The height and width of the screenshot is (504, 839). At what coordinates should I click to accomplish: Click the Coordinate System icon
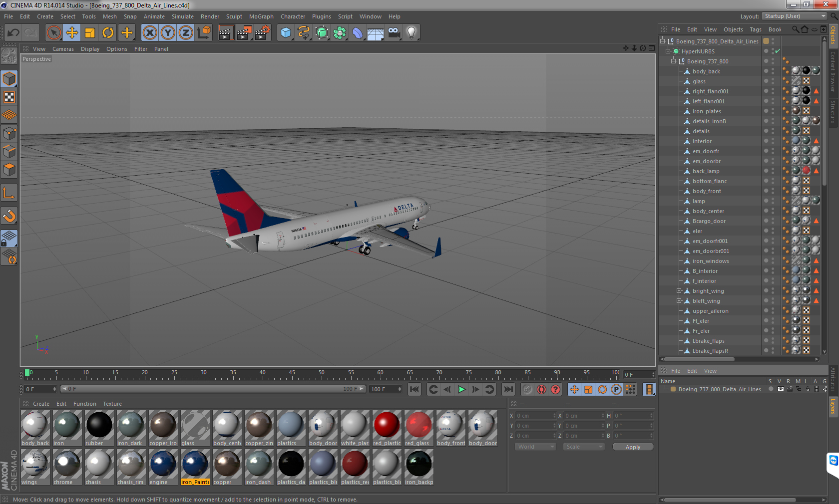pos(204,33)
